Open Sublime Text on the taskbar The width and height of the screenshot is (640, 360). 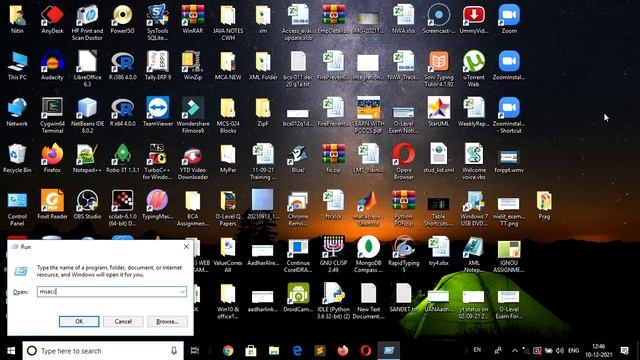pyautogui.click(x=320, y=351)
